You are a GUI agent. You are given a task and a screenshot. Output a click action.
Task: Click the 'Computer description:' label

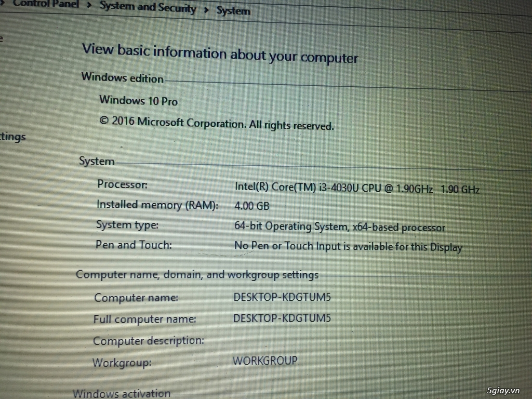pos(149,341)
